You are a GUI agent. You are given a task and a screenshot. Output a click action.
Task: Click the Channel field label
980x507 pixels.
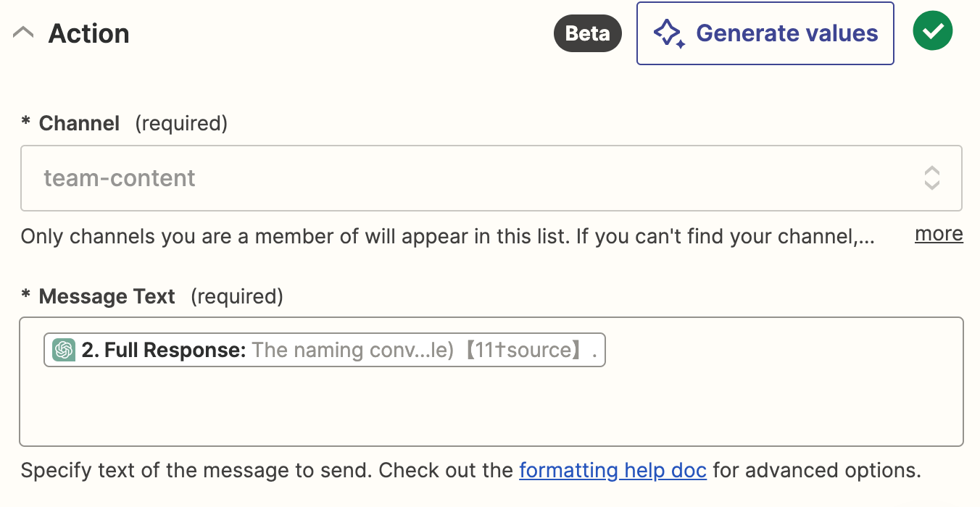[x=79, y=124]
